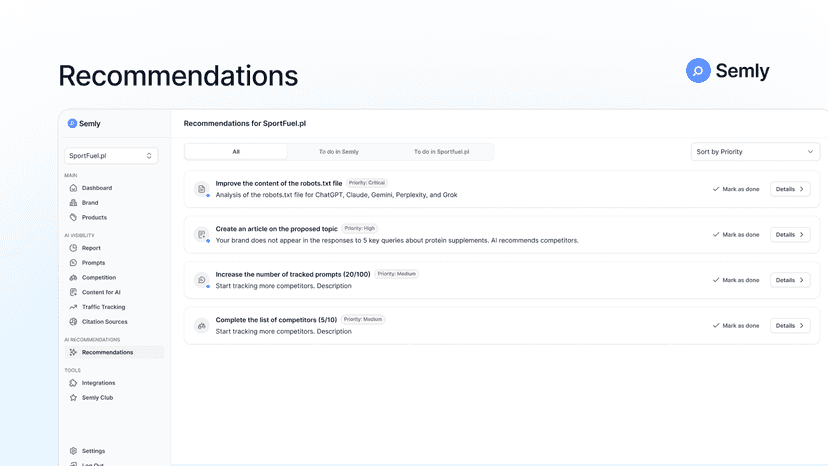Viewport: 828px width, 466px height.
Task: Open Details for competitors list recommendation
Action: point(790,326)
